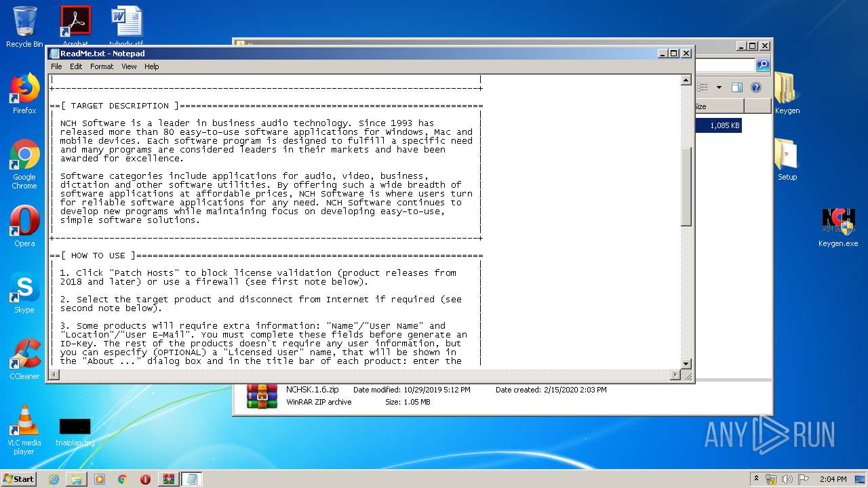Open the Help menu in Notepad

point(152,66)
